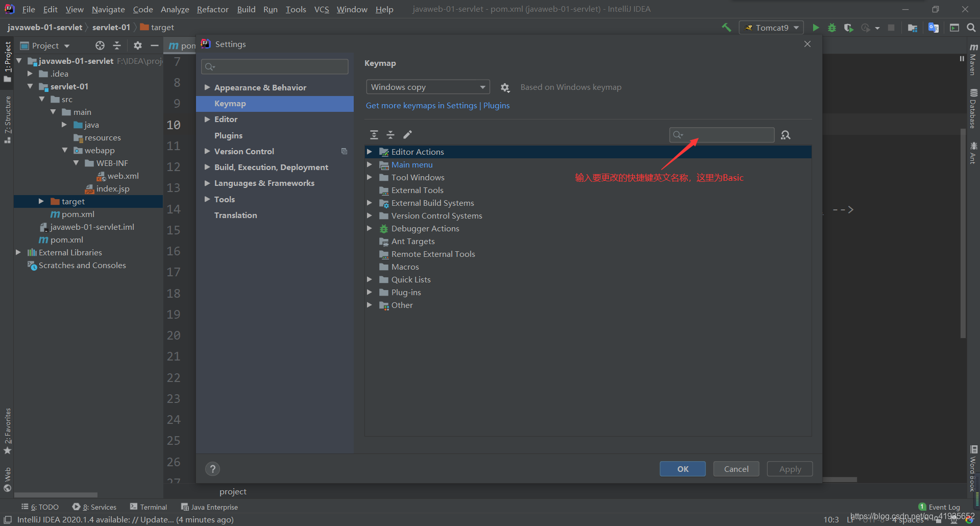Viewport: 980px width, 526px height.
Task: Expand the Main menu keymap group
Action: click(x=370, y=164)
